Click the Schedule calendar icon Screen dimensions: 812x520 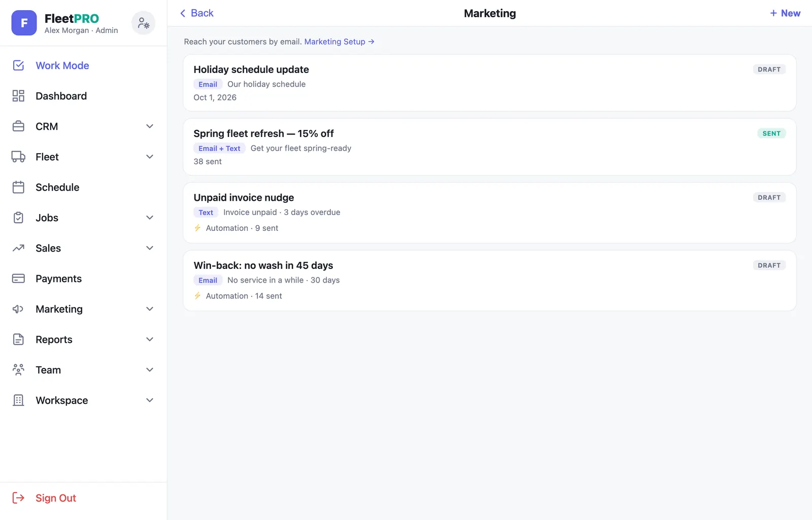click(18, 187)
